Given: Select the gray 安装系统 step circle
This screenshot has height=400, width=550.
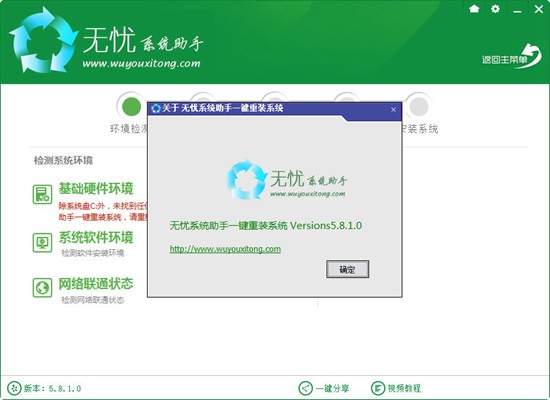Looking at the screenshot, I should click(x=419, y=106).
